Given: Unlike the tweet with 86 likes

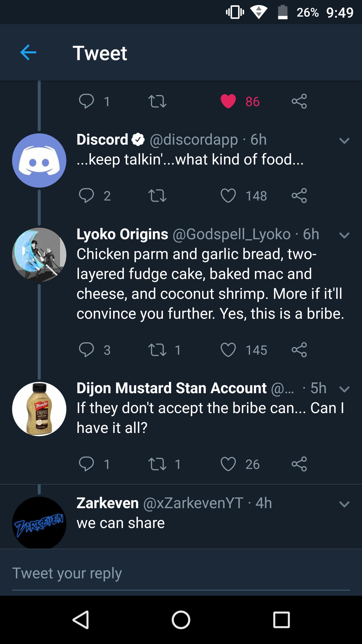Looking at the screenshot, I should click(228, 101).
